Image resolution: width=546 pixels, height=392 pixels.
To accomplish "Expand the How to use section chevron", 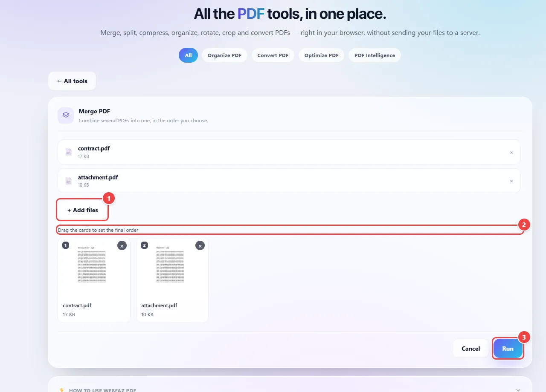I will click(518, 390).
